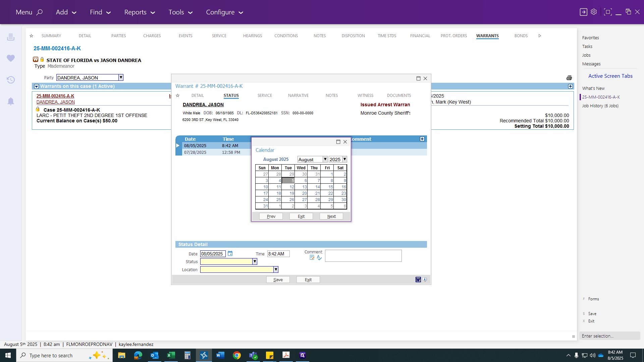Click into the Comment text box
Screen dimensions: 644x362
point(363,256)
